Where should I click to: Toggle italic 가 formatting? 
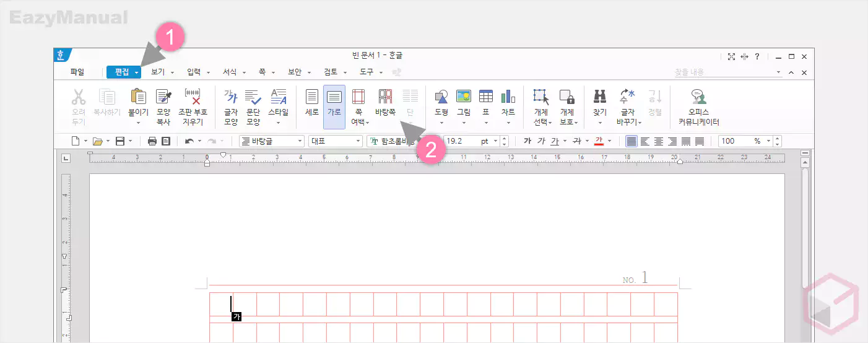541,141
